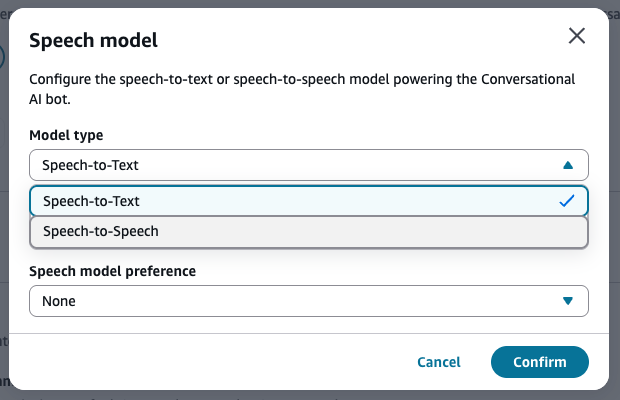Click the dimmed background below the dialog

click(300, 395)
